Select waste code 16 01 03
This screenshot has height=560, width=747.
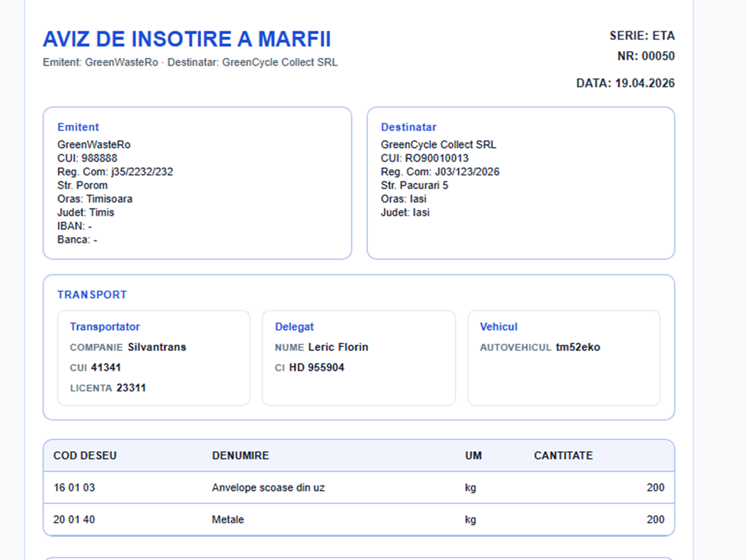pyautogui.click(x=74, y=488)
